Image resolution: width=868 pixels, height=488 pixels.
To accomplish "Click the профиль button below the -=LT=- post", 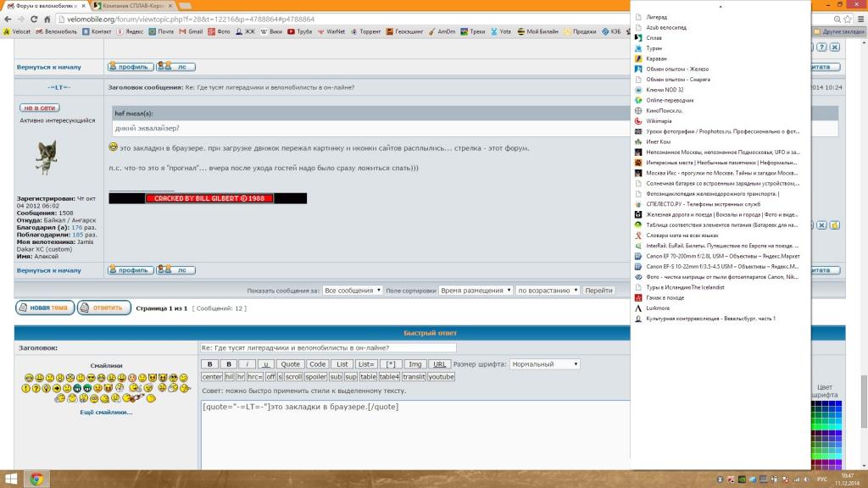I will 131,270.
